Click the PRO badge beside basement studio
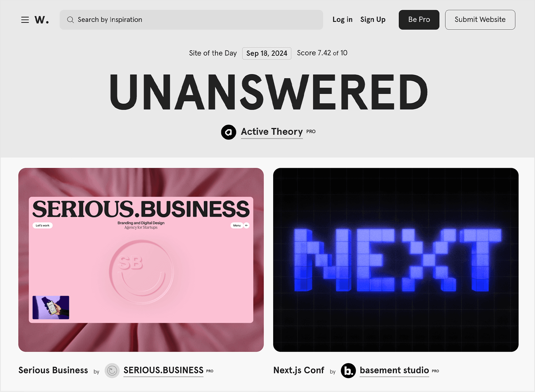 pyautogui.click(x=435, y=371)
